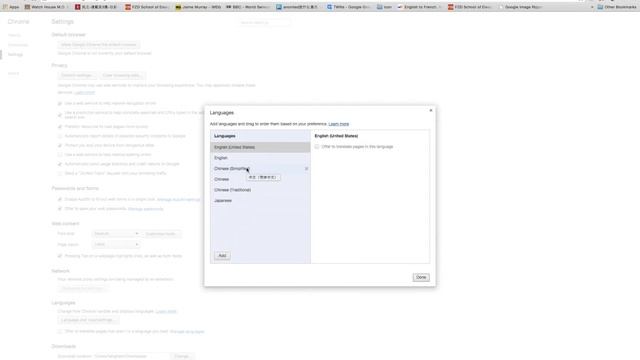This screenshot has height=360, width=640.
Task: Open the Watch House M.D. bookmark
Action: (45, 7)
